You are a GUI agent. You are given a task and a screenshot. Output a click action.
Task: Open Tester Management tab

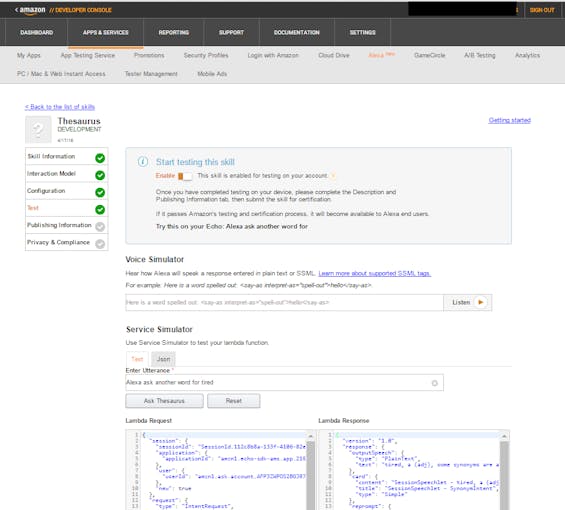pos(151,74)
